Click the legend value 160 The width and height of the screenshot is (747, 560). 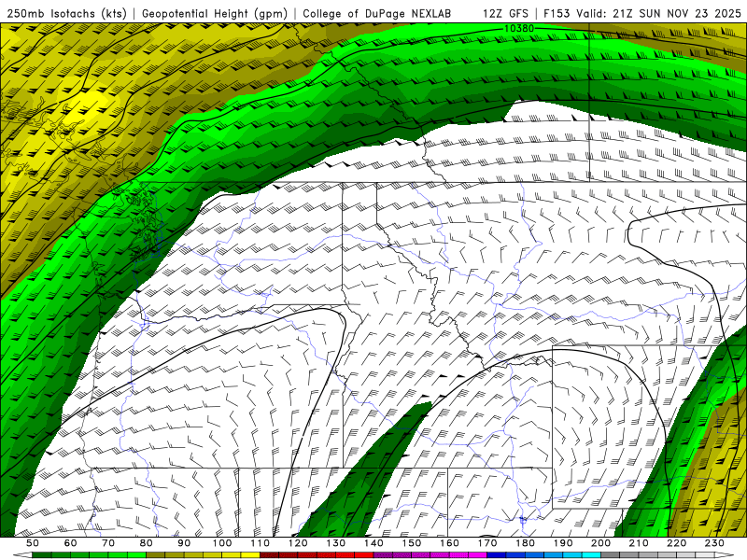449,543
